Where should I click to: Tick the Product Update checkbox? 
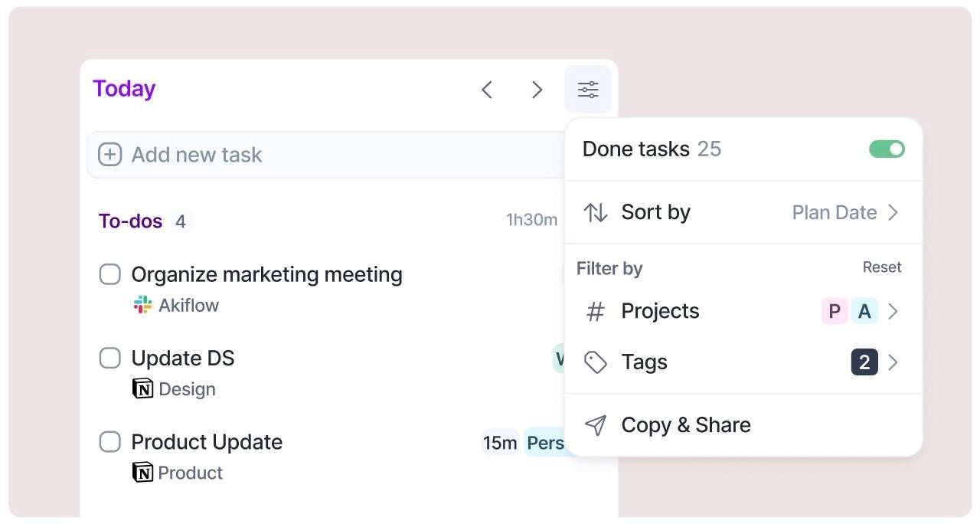pos(110,442)
